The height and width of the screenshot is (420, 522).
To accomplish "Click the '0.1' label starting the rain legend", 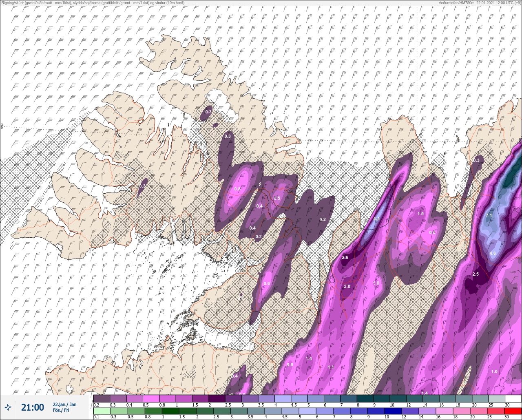I will 96,417.
